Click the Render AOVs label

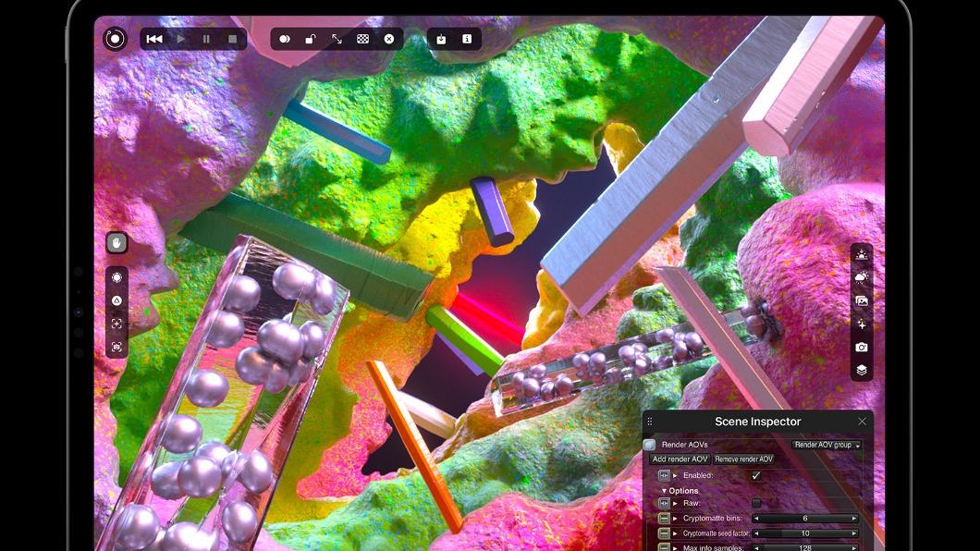pyautogui.click(x=684, y=445)
